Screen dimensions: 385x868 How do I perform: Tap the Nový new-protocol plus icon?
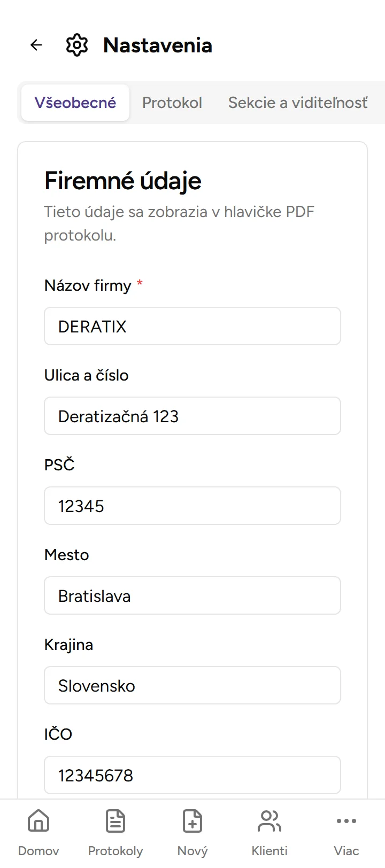[192, 820]
